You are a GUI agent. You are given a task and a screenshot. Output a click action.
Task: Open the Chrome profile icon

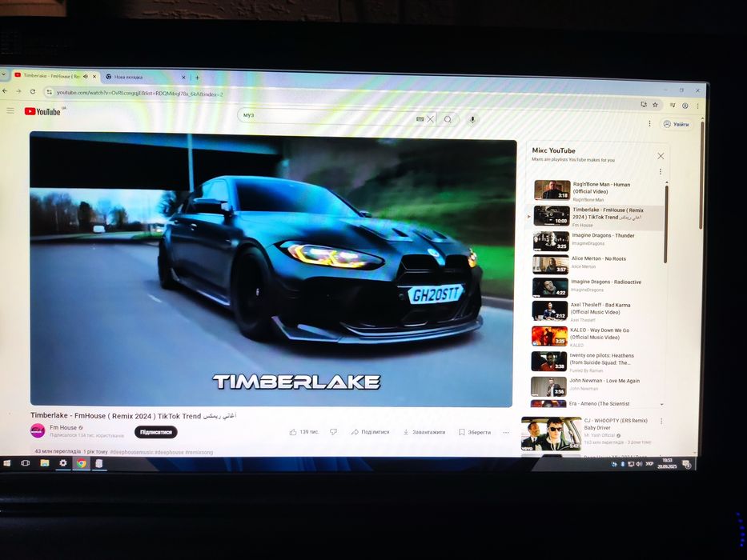click(x=685, y=106)
